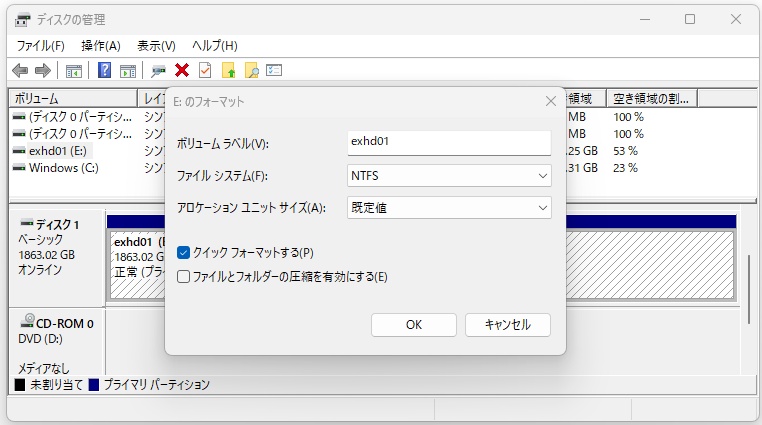Click the 23 % free space cell
The width and height of the screenshot is (762, 425).
coord(625,168)
